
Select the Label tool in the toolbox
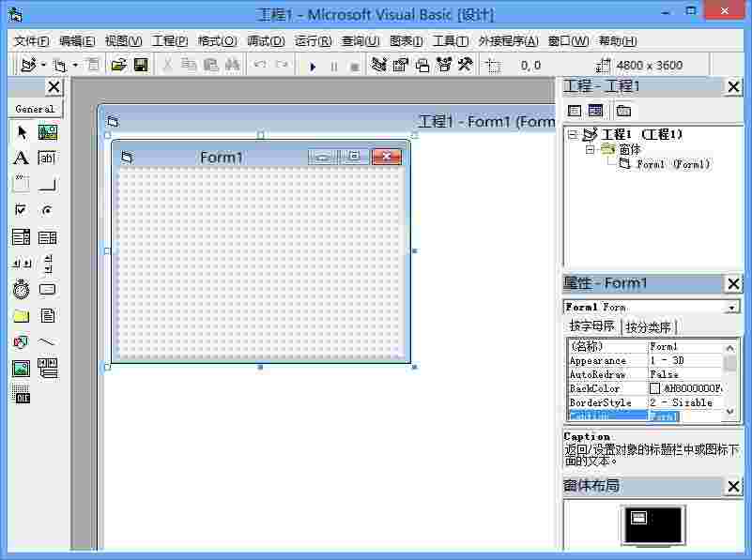(x=22, y=158)
